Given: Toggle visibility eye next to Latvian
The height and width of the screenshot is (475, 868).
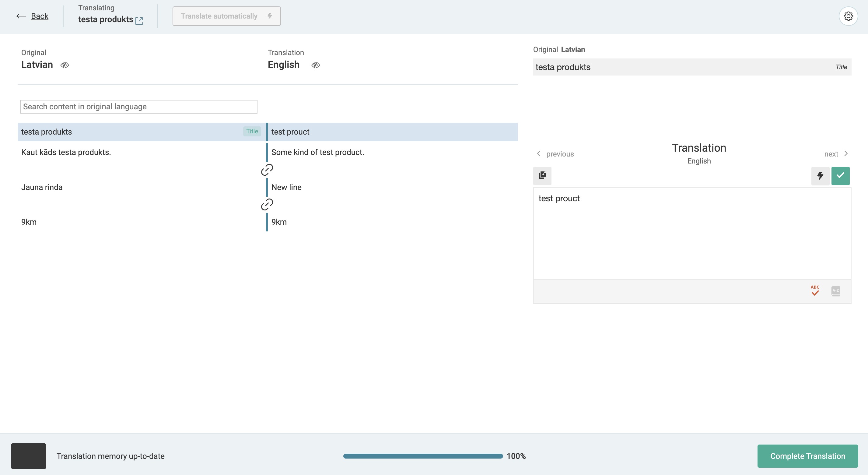Looking at the screenshot, I should pyautogui.click(x=65, y=65).
